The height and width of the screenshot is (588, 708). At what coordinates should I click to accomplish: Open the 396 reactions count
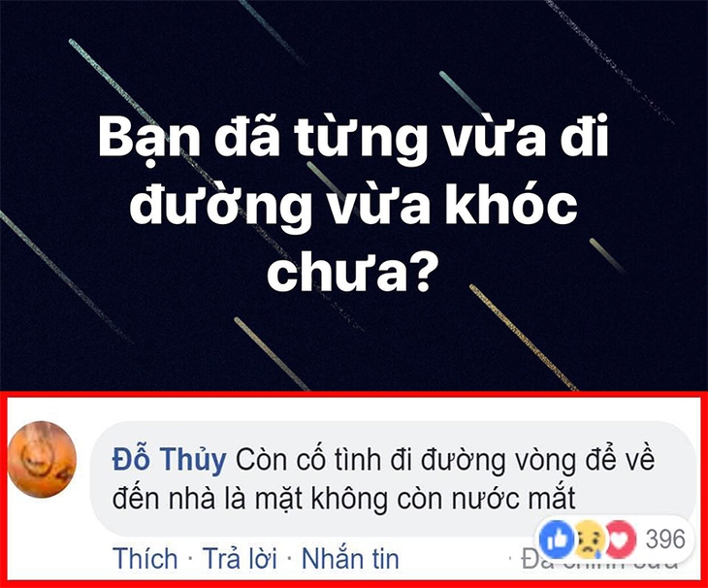click(x=664, y=539)
